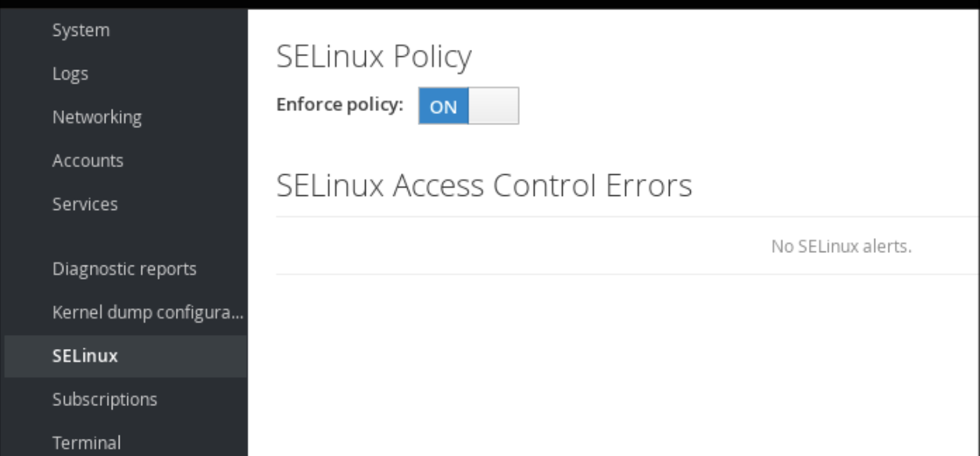
Task: Open the Services page
Action: pyautogui.click(x=84, y=205)
